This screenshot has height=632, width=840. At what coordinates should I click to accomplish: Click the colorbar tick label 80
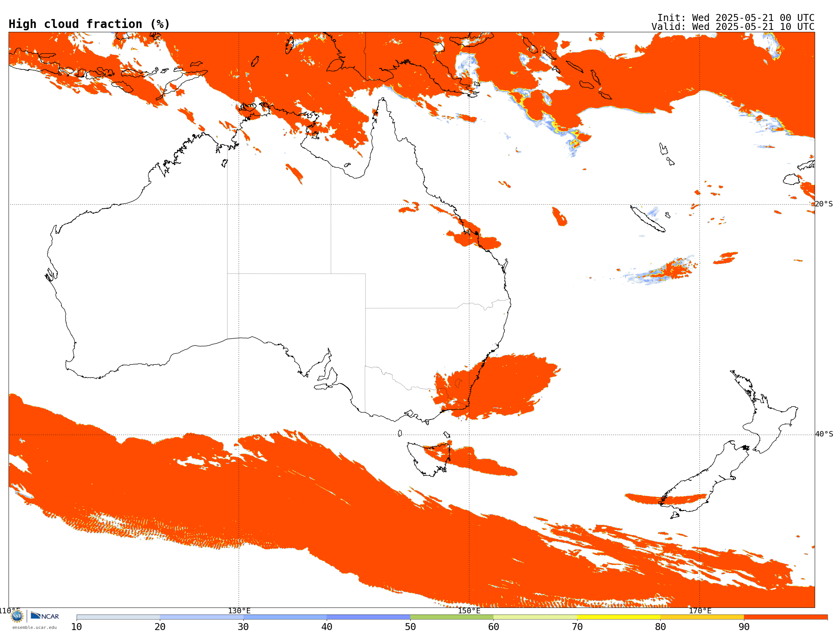click(660, 627)
